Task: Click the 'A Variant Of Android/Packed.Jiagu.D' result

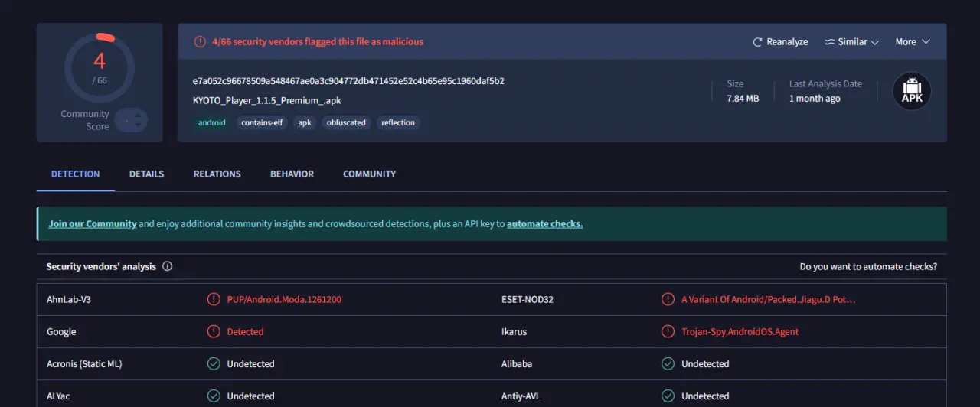Action: point(769,300)
